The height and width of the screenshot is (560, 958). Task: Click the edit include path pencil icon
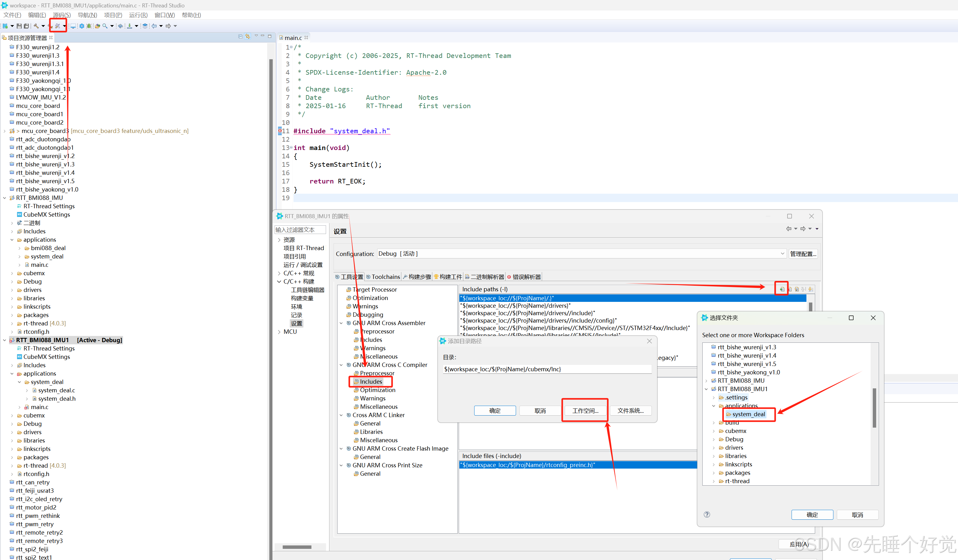(797, 289)
